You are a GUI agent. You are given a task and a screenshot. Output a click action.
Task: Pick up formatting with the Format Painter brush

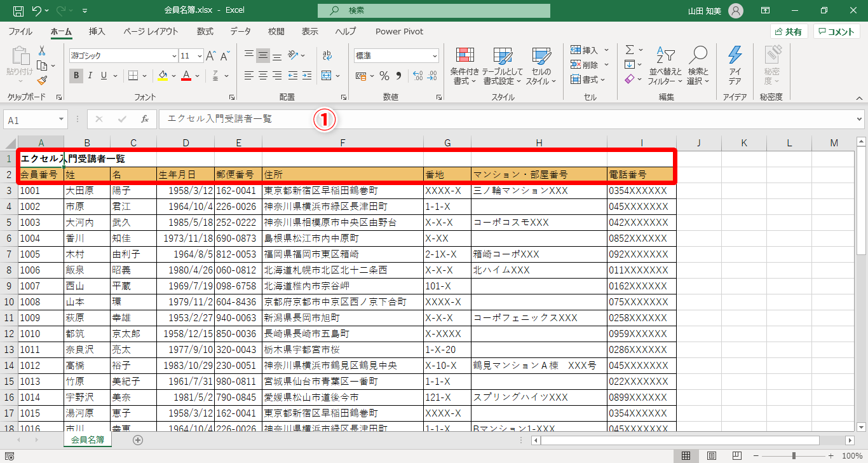[x=42, y=80]
